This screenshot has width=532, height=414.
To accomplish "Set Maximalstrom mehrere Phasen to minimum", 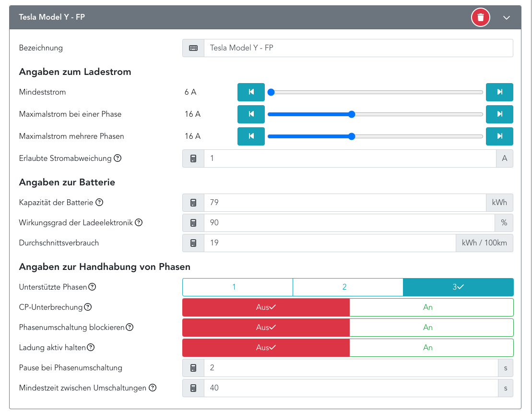I will (x=251, y=136).
